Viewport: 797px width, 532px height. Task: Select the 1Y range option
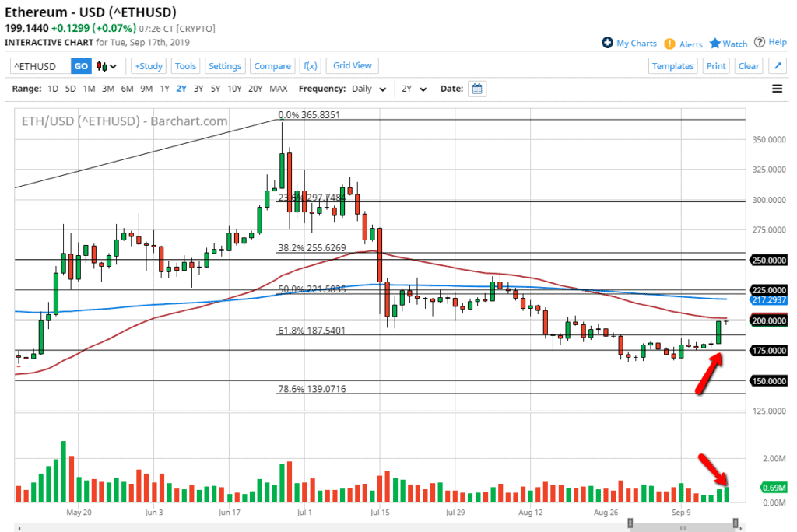point(163,89)
